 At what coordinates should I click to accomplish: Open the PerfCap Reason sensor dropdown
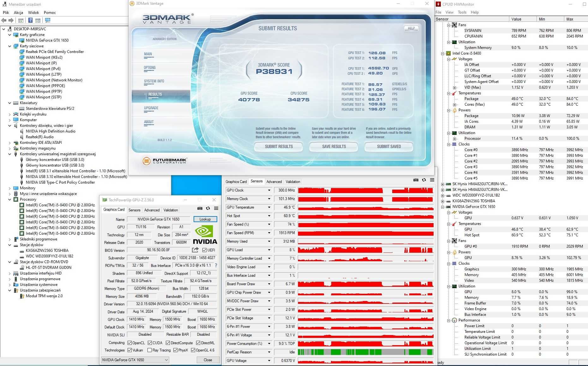tap(269, 352)
